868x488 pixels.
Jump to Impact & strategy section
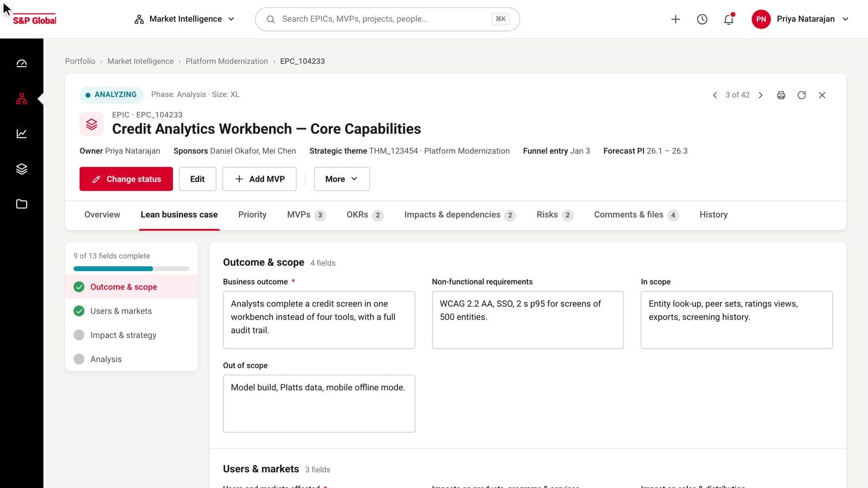pos(131,335)
